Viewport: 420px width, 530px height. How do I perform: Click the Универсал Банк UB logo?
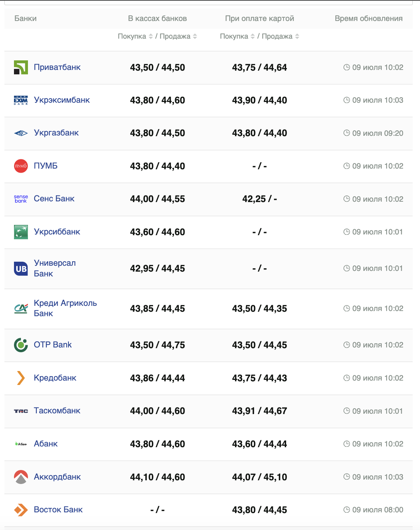[21, 269]
